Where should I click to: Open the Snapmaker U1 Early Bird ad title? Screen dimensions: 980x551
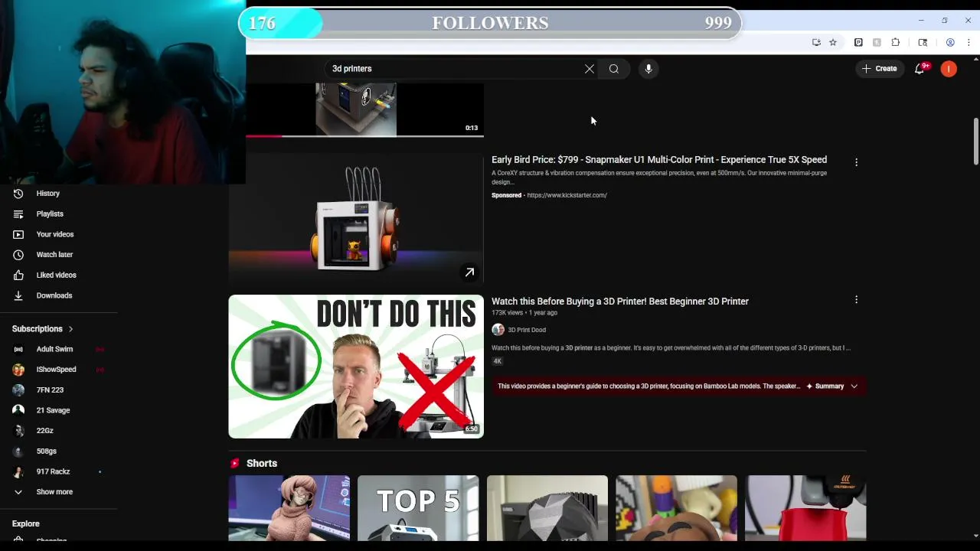coord(659,160)
